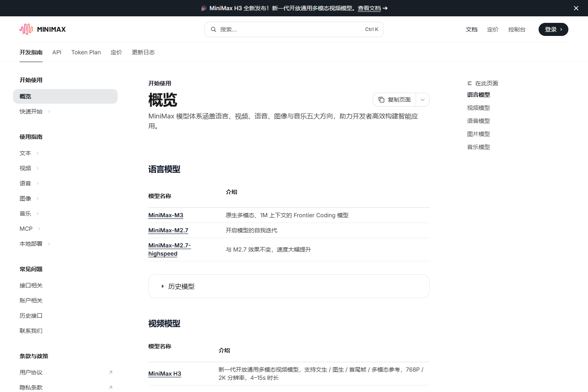Click the 复制页面 button
The height and width of the screenshot is (392, 588).
[394, 100]
